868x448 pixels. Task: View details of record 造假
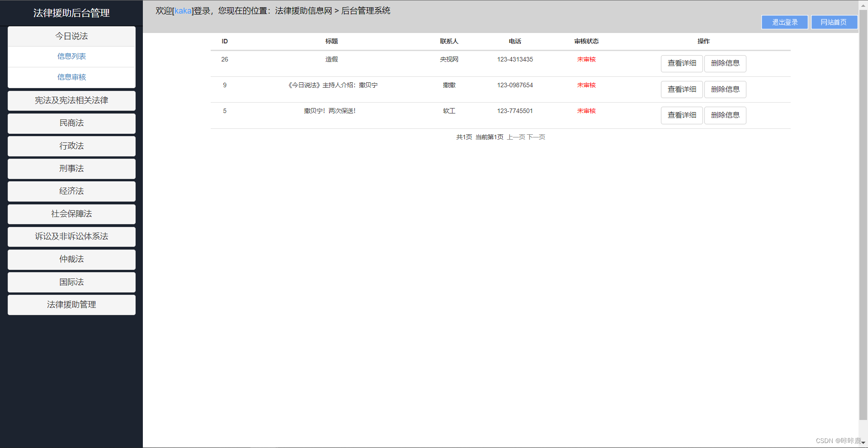coord(681,63)
